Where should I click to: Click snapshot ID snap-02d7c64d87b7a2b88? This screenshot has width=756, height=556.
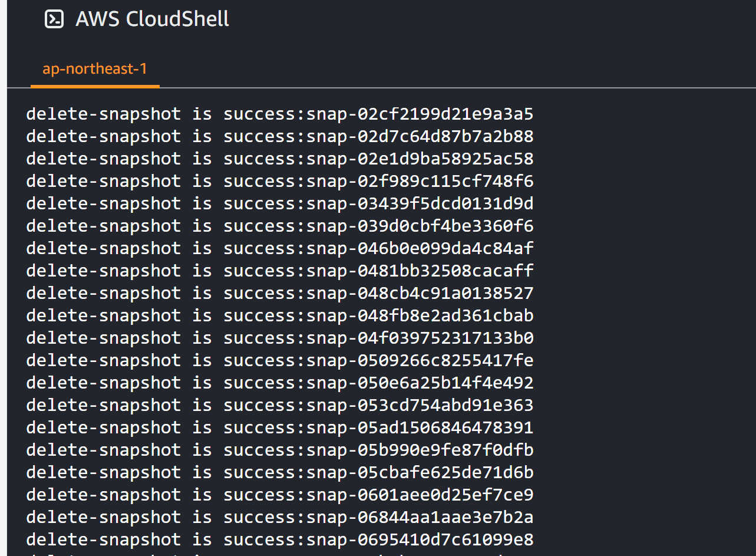coord(420,136)
